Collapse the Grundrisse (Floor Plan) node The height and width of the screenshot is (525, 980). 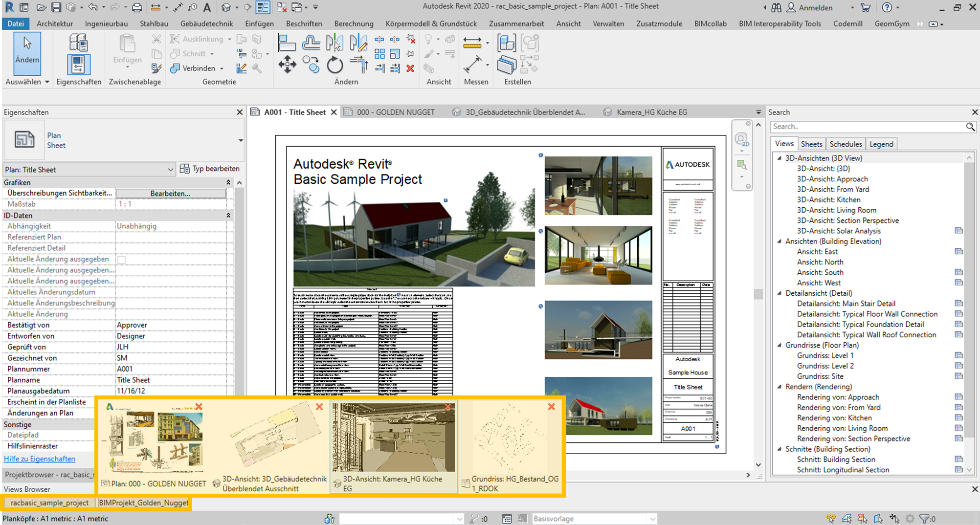(780, 345)
